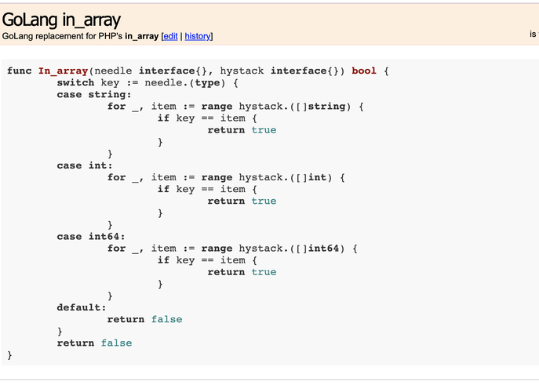Click the function name 'In_array' in code

[x=64, y=71]
